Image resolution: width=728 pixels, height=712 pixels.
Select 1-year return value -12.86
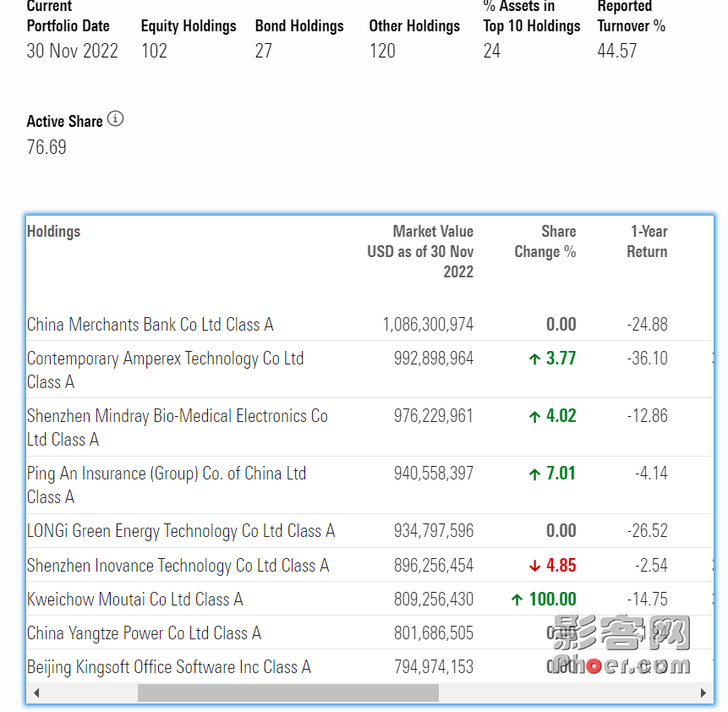click(647, 416)
